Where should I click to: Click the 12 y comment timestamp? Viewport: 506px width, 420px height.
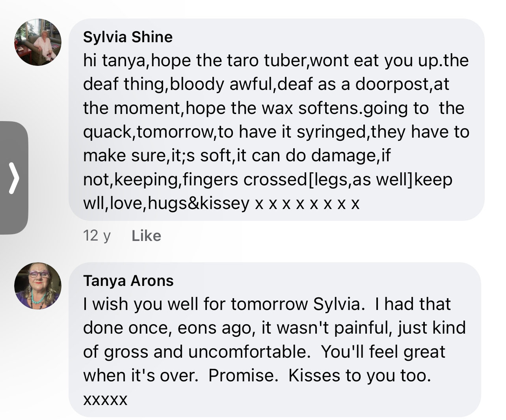click(97, 236)
